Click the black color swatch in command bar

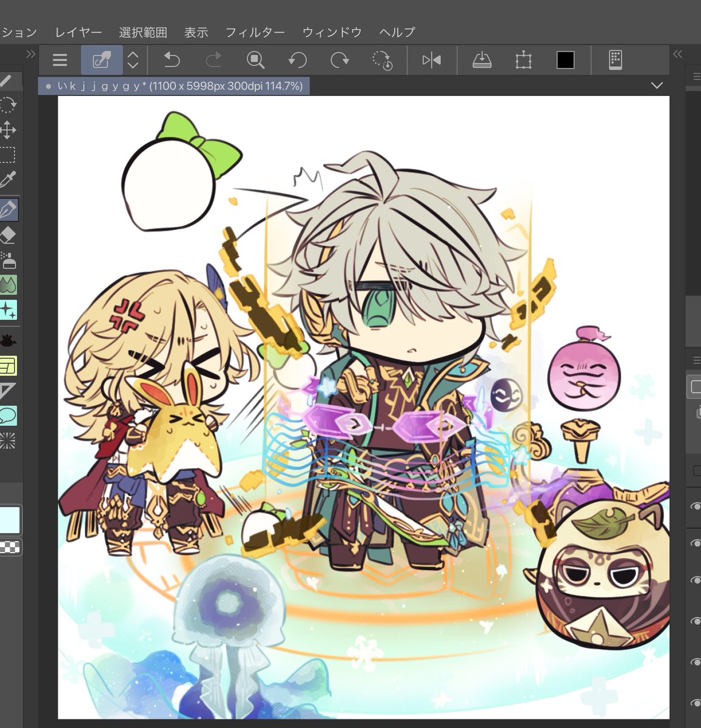point(565,60)
